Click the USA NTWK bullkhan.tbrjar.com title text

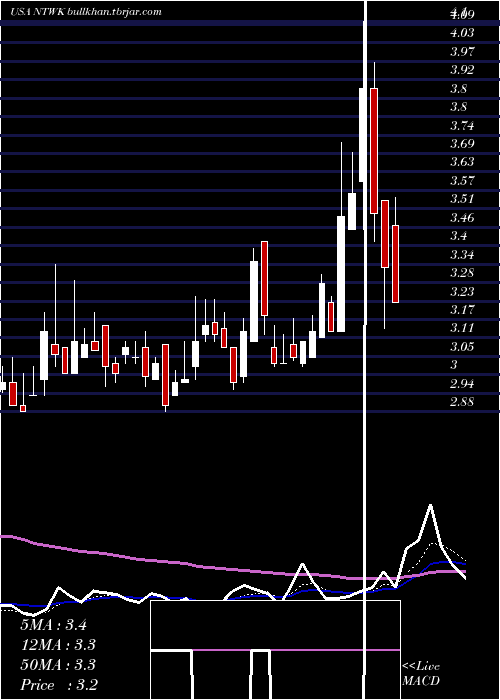[85, 12]
